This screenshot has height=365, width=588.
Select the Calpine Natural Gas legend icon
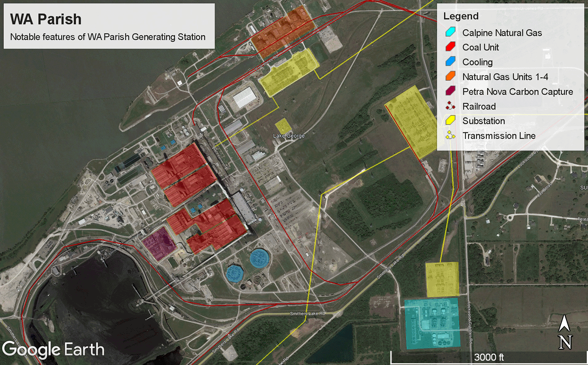click(x=450, y=32)
